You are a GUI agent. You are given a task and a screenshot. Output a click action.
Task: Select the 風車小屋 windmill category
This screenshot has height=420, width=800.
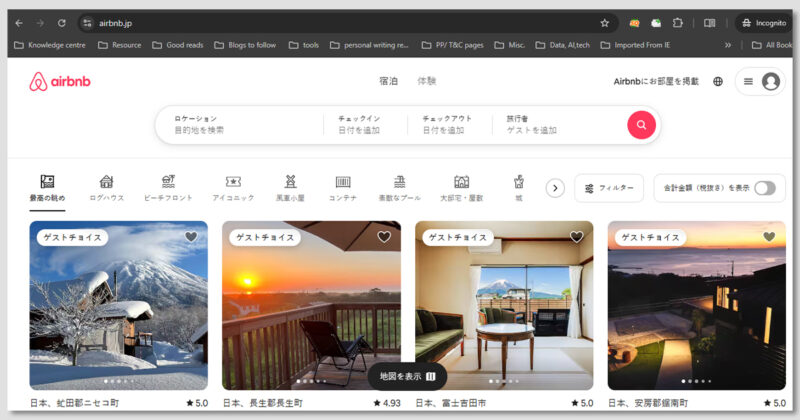pyautogui.click(x=290, y=188)
